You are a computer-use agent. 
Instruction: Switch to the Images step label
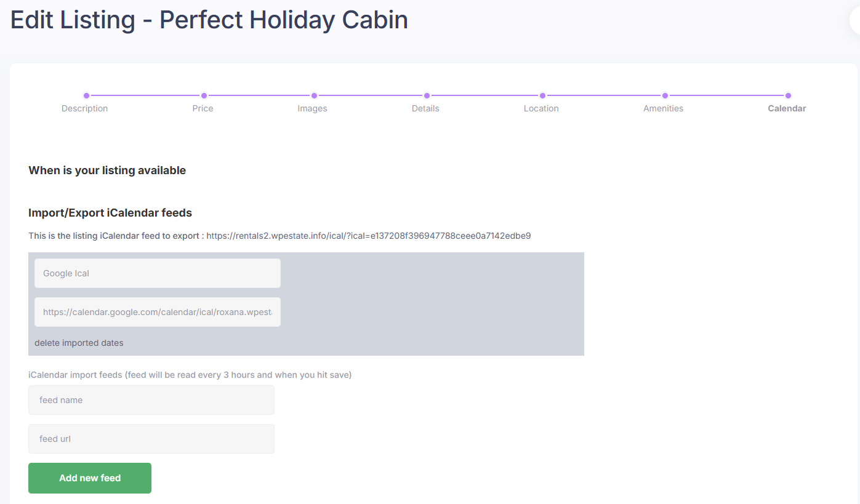point(312,108)
